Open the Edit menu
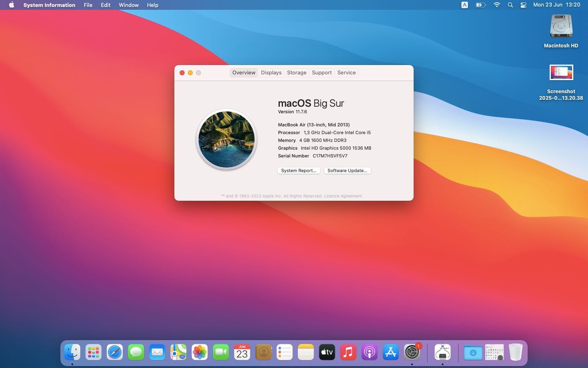Screen dimensions: 588x368 [x=105, y=5]
